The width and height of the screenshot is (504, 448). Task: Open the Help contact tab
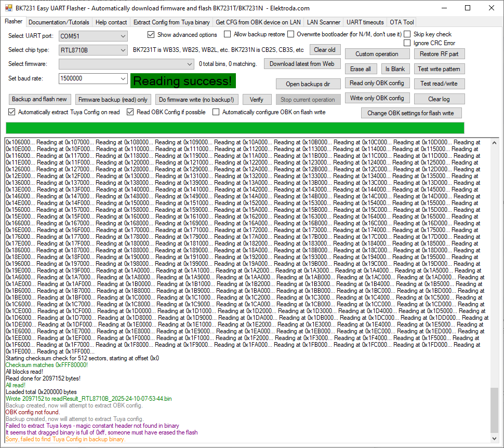(111, 22)
